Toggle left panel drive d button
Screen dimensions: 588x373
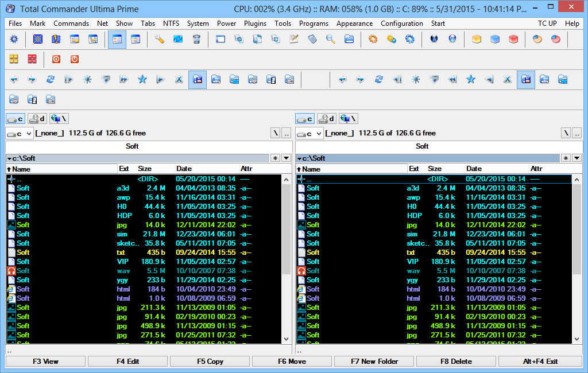(x=37, y=119)
